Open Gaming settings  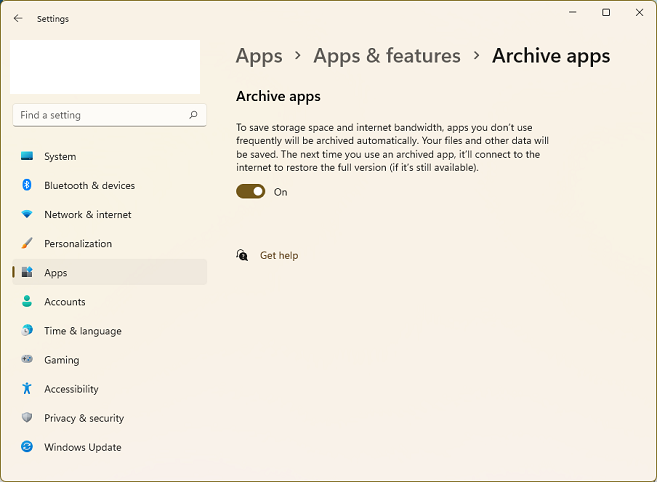click(x=110, y=359)
